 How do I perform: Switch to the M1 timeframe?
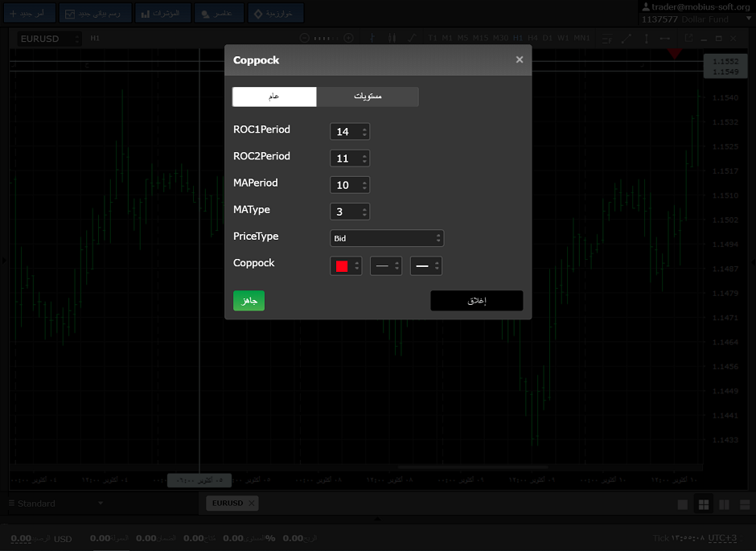point(447,38)
